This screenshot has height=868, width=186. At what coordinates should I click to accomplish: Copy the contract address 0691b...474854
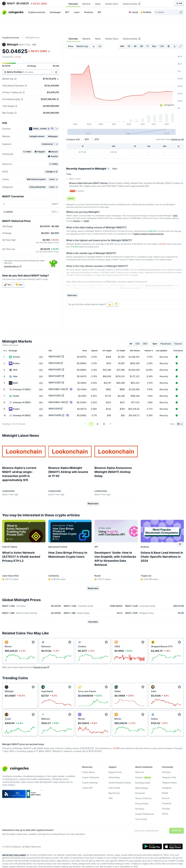pos(49,129)
